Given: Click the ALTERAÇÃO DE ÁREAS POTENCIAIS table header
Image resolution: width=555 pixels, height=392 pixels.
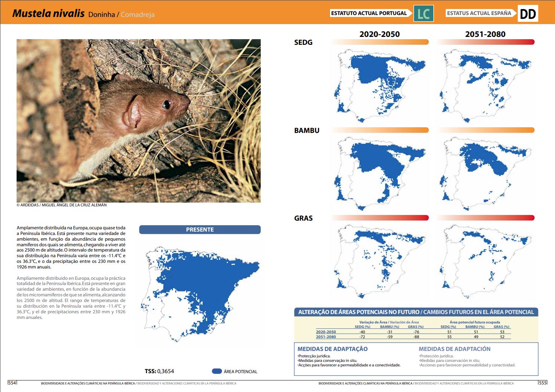Looking at the screenshot, I should (x=416, y=312).
